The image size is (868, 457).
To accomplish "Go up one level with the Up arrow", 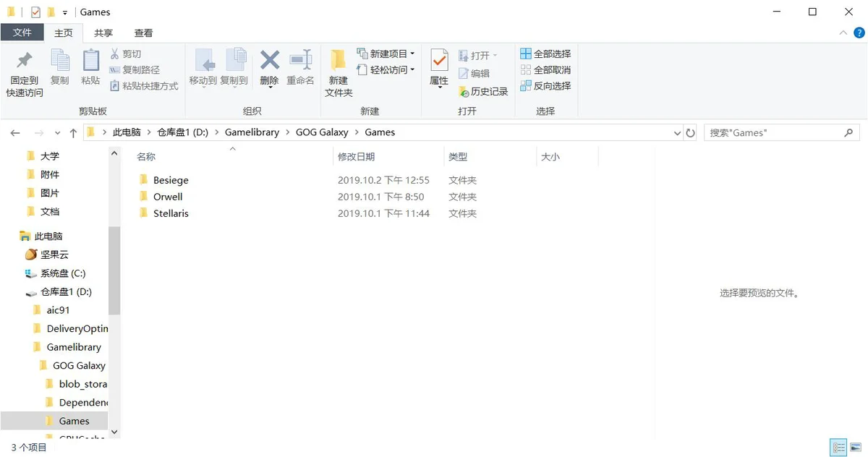I will [73, 133].
